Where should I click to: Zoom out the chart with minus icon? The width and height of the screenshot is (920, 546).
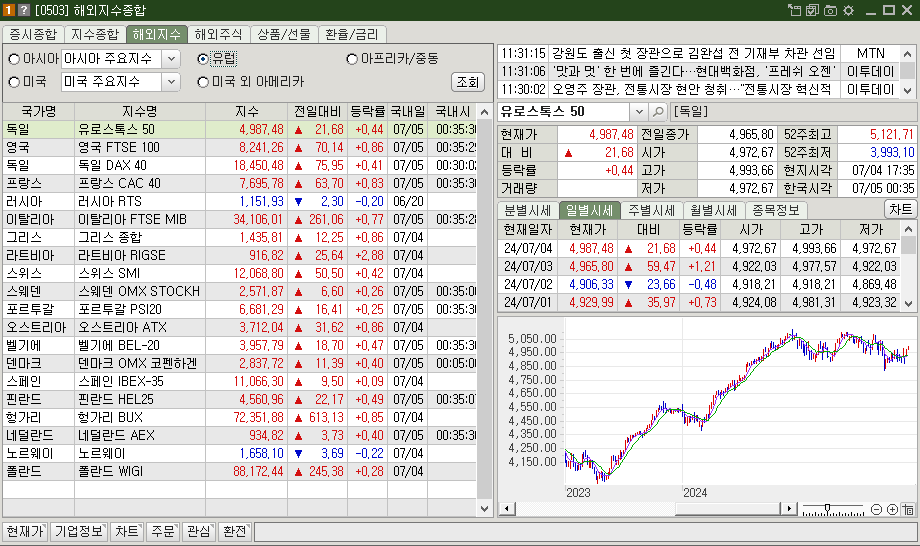pos(877,510)
